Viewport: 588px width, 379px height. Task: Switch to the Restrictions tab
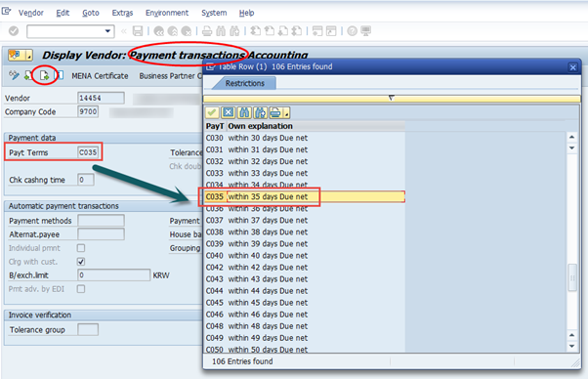(244, 83)
